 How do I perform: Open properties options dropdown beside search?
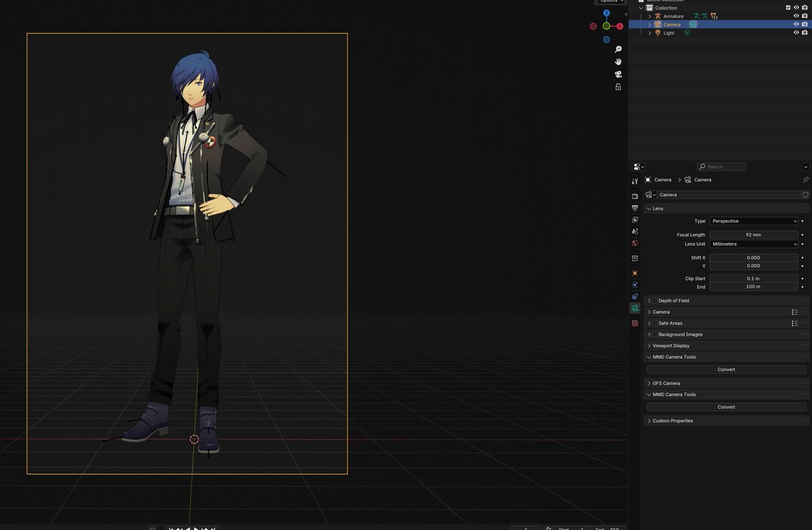pyautogui.click(x=805, y=167)
